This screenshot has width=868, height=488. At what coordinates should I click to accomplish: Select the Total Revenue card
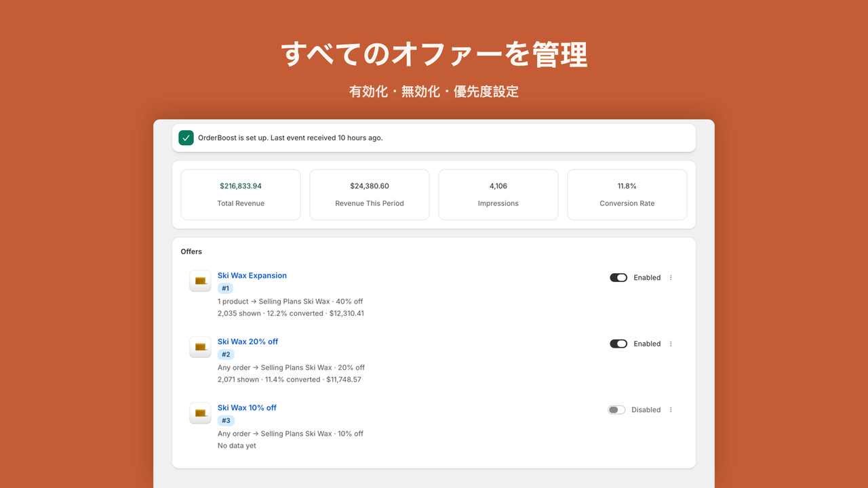tap(241, 195)
